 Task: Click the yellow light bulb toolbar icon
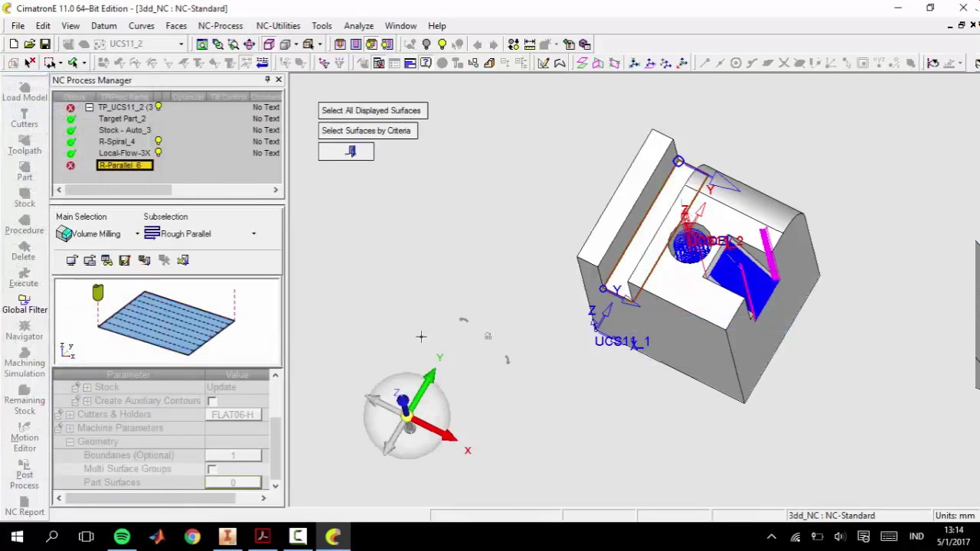(442, 44)
